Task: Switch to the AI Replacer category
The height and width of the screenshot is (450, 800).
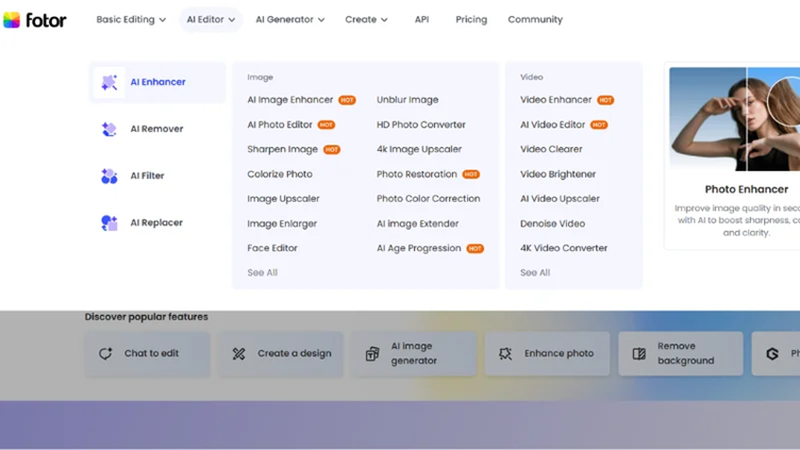Action: (x=157, y=223)
